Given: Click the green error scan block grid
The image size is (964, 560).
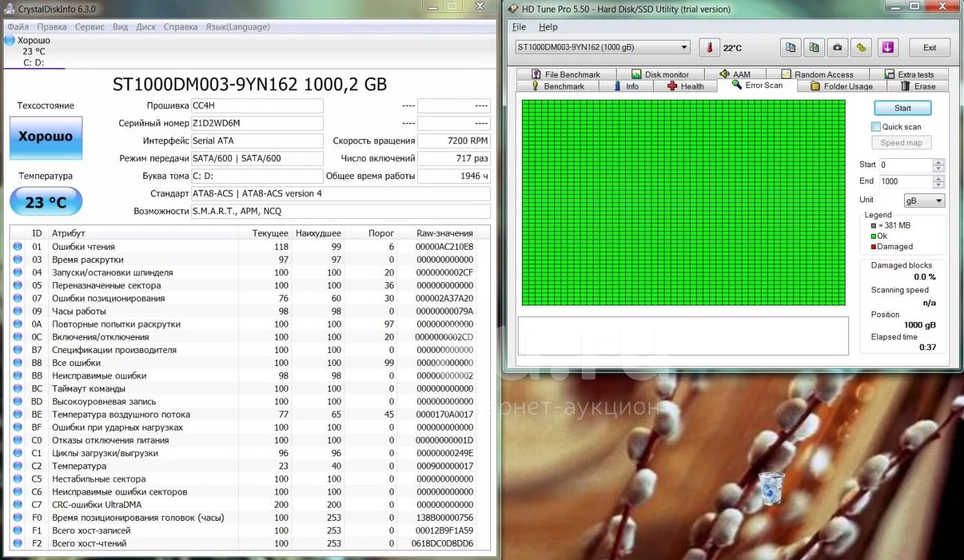Looking at the screenshot, I should (683, 202).
